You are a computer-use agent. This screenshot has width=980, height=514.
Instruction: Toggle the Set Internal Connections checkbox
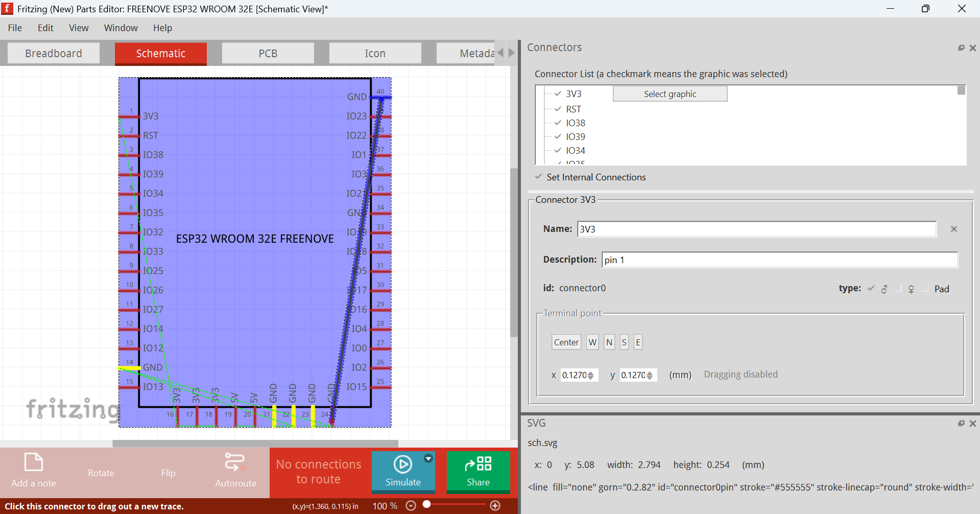click(x=538, y=177)
